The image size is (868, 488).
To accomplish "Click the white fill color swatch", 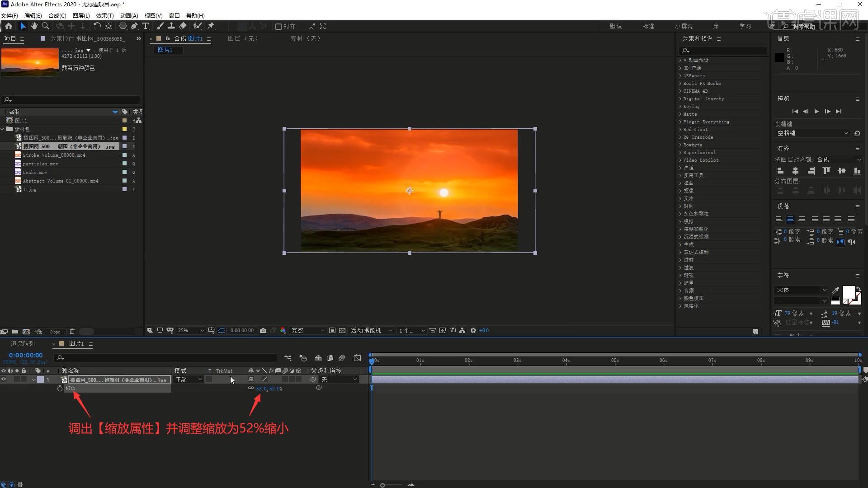I will pyautogui.click(x=848, y=292).
